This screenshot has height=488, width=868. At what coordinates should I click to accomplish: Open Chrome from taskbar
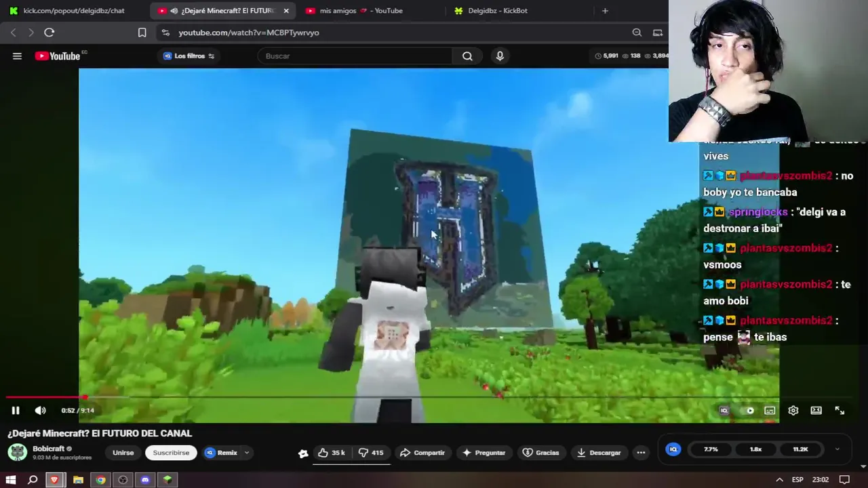point(100,480)
